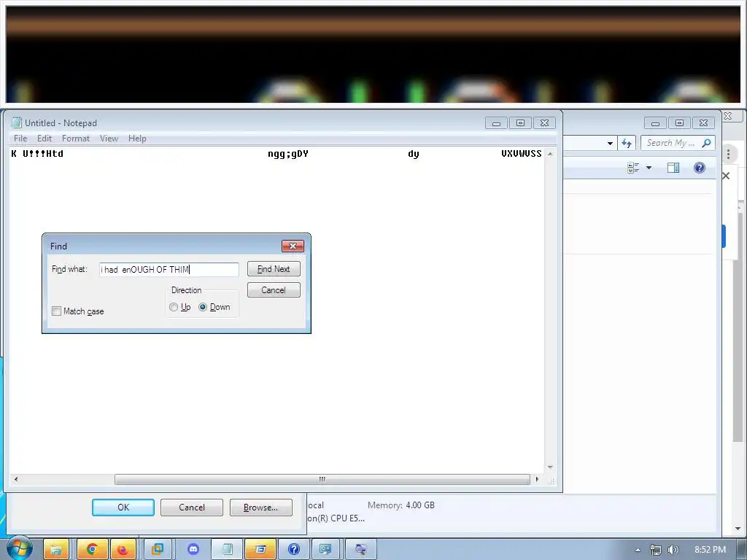Open the Notepad File menu
The width and height of the screenshot is (747, 560).
point(20,139)
